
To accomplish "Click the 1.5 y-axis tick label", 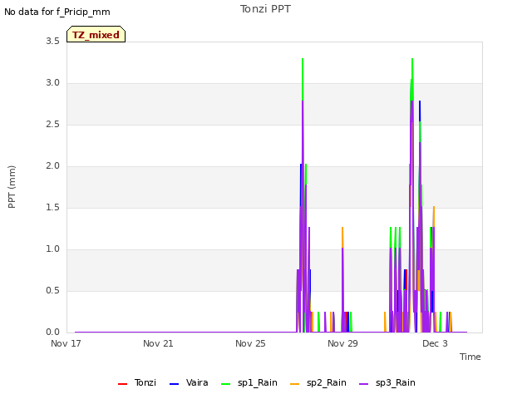I will pyautogui.click(x=53, y=207).
